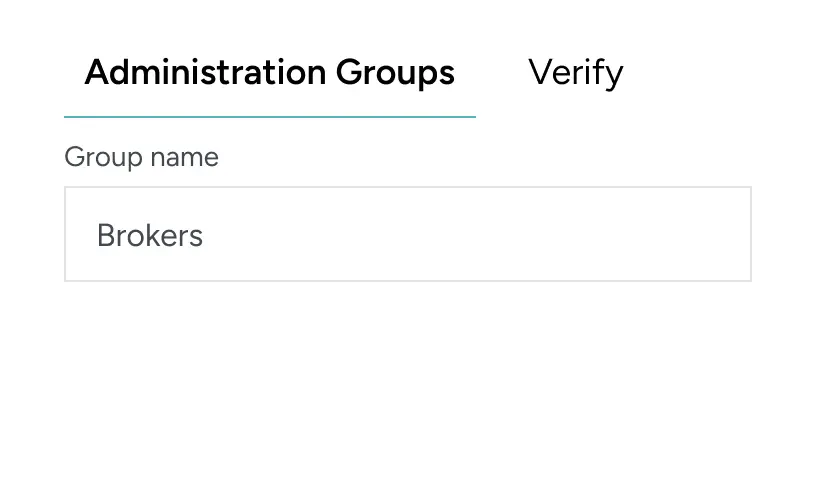This screenshot has height=500, width=820.
Task: Click the Brokers text in the field
Action: pos(150,236)
